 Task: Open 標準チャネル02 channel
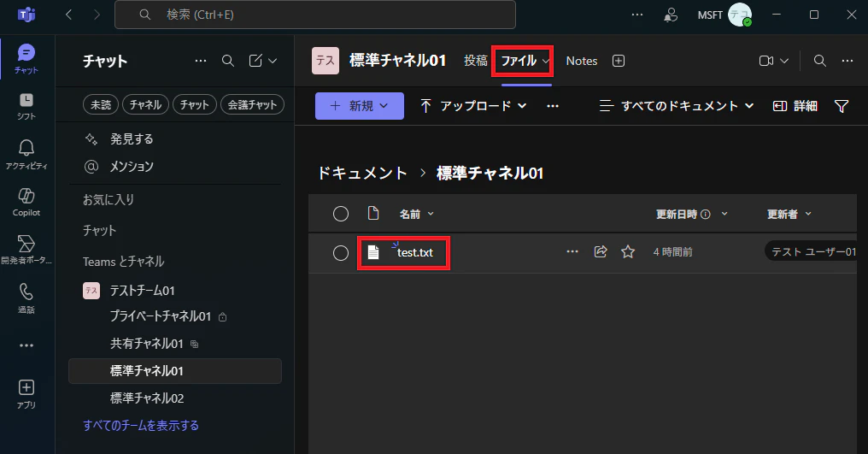coord(147,398)
